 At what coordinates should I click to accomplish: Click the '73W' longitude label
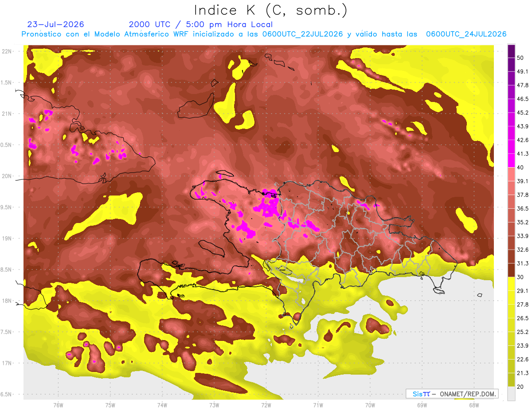point(214,405)
